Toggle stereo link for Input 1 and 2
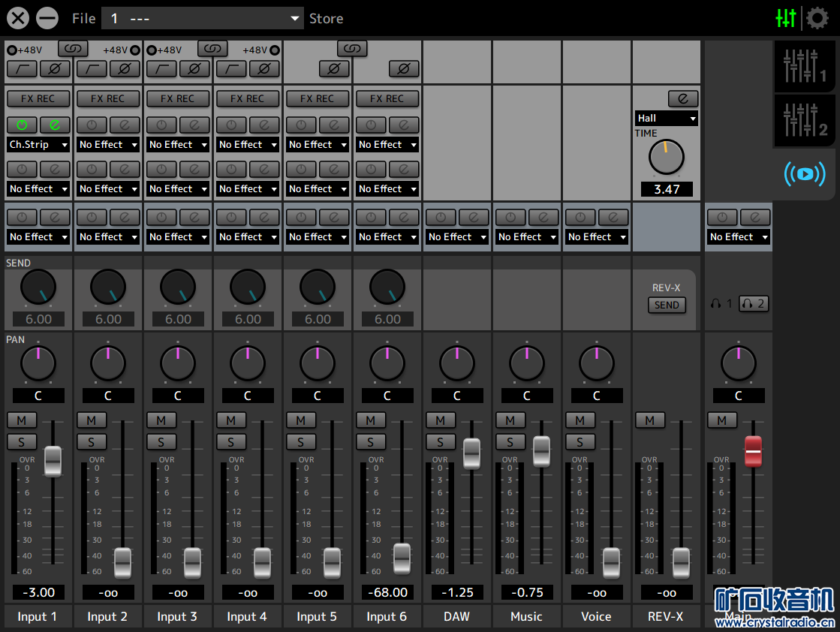 click(x=72, y=49)
